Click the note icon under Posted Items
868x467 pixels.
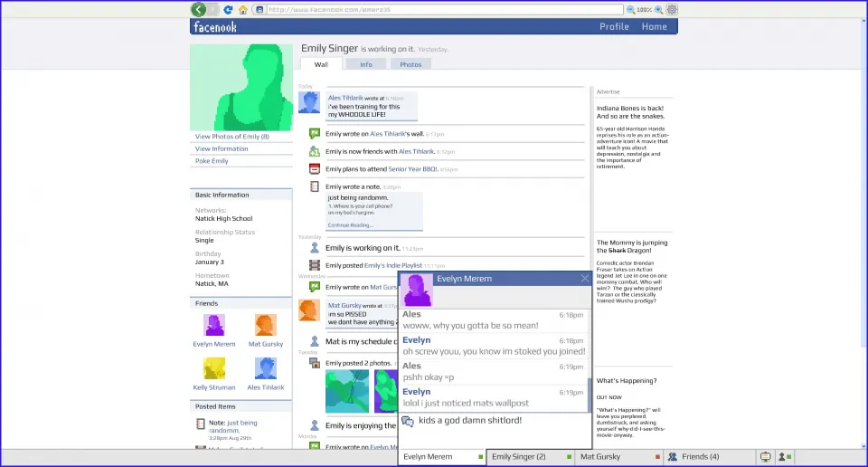[201, 424]
